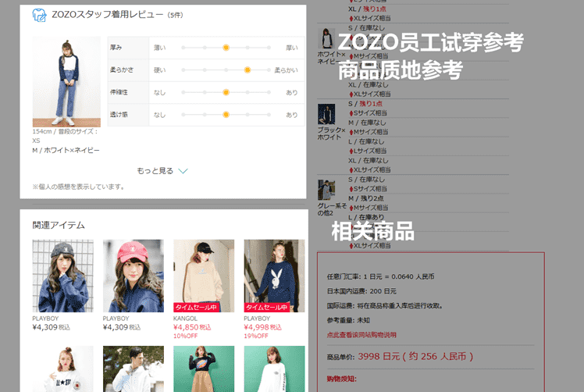Click the 関連アイテム heading
The image size is (584, 392).
pos(59,225)
